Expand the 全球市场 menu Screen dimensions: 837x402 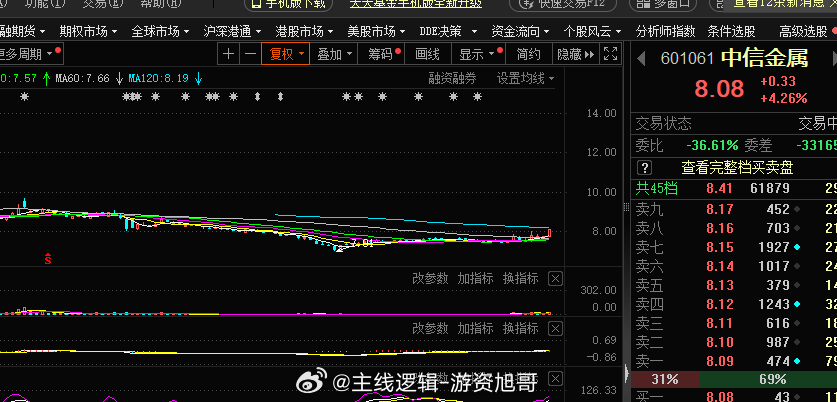(x=161, y=31)
